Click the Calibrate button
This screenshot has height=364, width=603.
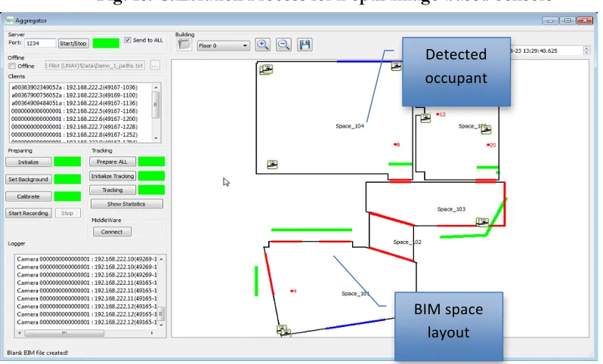[x=29, y=196]
